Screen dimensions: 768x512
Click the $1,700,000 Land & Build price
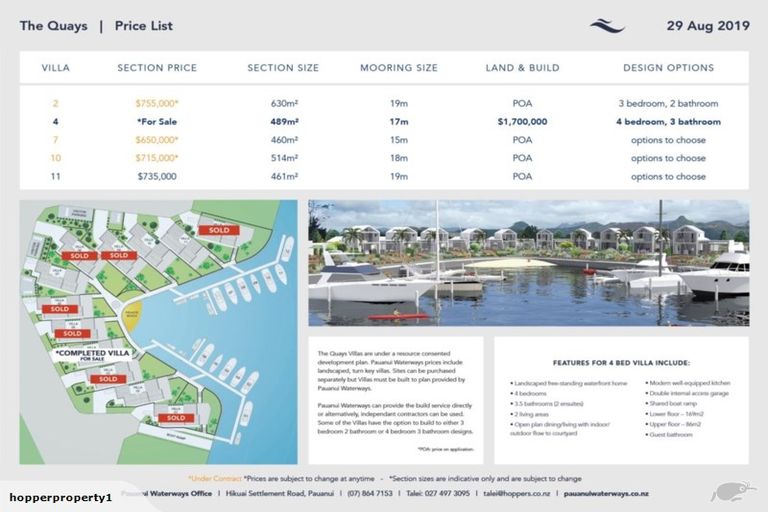522,122
